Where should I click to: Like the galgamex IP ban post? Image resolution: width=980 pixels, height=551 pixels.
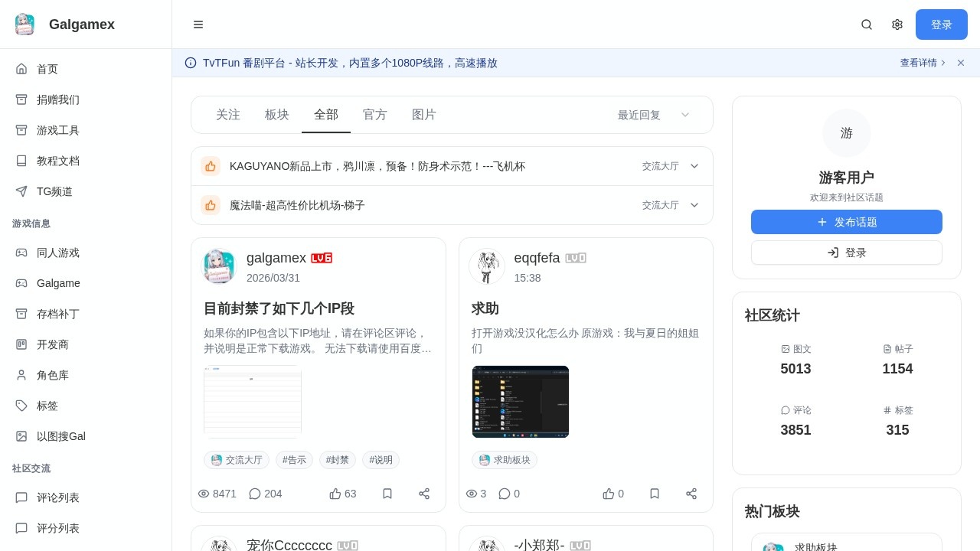click(x=342, y=494)
